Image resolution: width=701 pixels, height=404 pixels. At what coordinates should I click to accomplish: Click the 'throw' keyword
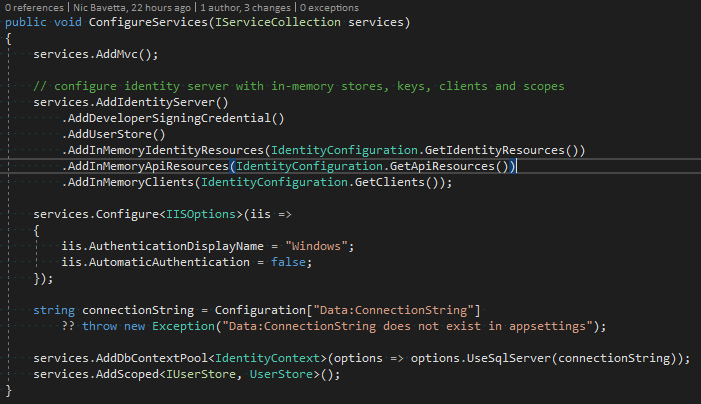point(99,326)
